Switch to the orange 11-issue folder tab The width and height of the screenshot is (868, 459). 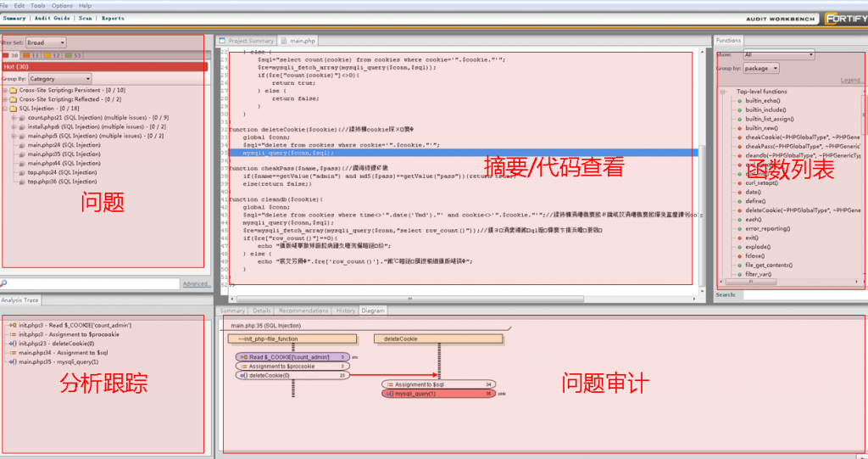tap(31, 55)
